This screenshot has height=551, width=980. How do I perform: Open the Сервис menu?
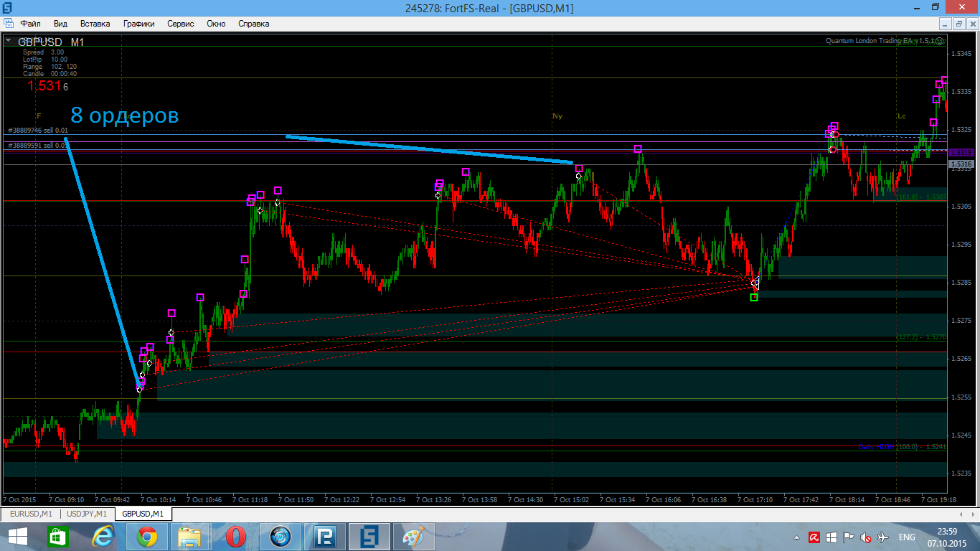pyautogui.click(x=181, y=24)
